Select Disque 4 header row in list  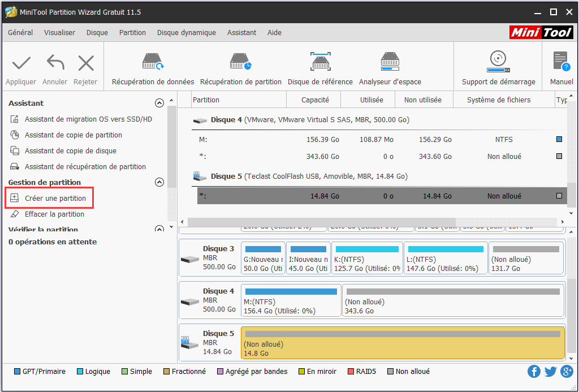379,120
